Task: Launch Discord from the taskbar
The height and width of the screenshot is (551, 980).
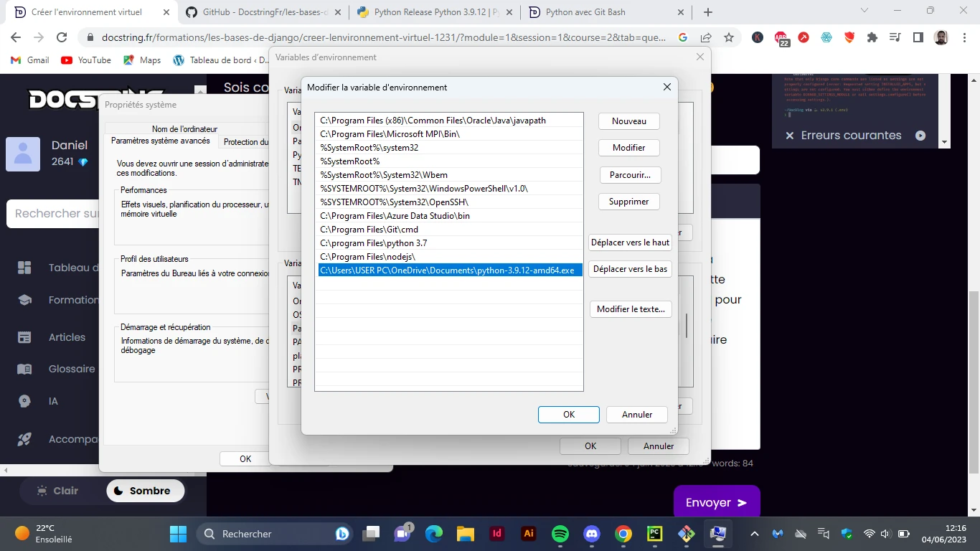Action: (592, 534)
